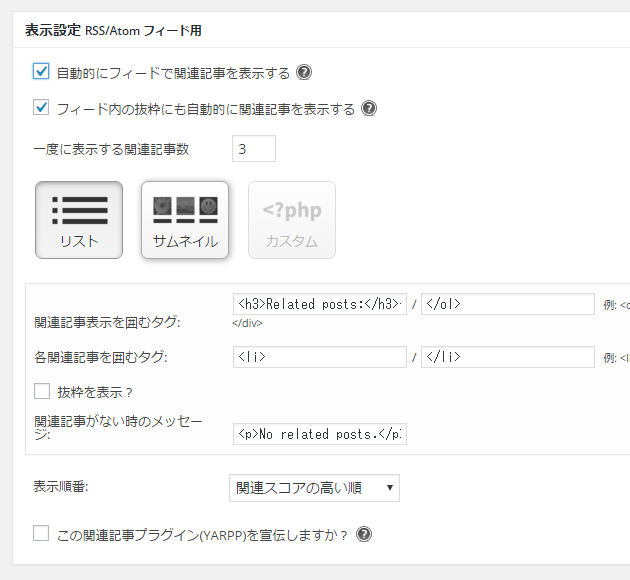
Task: Click the No related posts message field
Action: [319, 434]
